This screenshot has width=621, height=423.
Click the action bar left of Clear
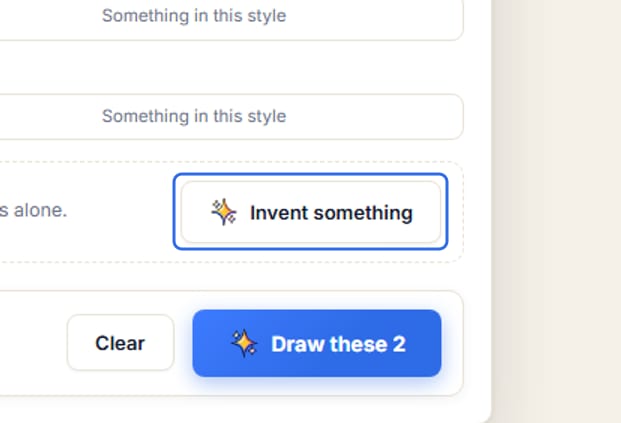click(32, 343)
